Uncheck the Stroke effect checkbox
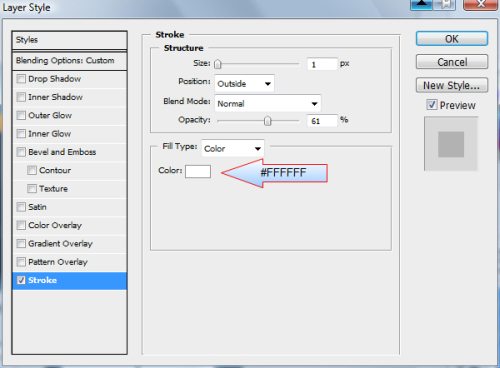 (21, 280)
